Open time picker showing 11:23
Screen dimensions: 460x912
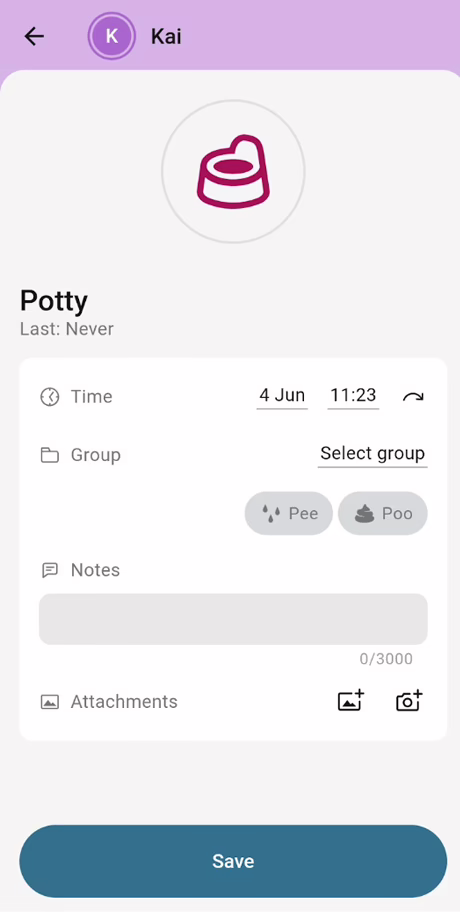click(x=353, y=396)
